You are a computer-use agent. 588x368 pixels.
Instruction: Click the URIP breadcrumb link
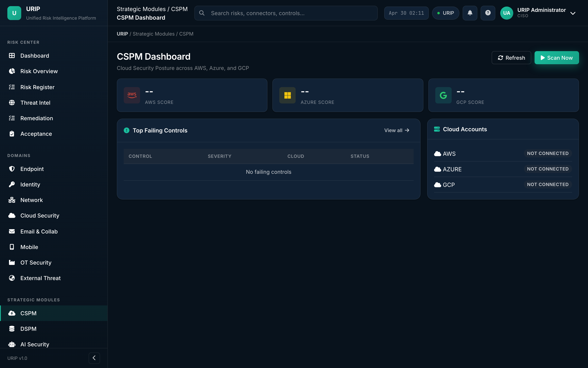pyautogui.click(x=122, y=34)
